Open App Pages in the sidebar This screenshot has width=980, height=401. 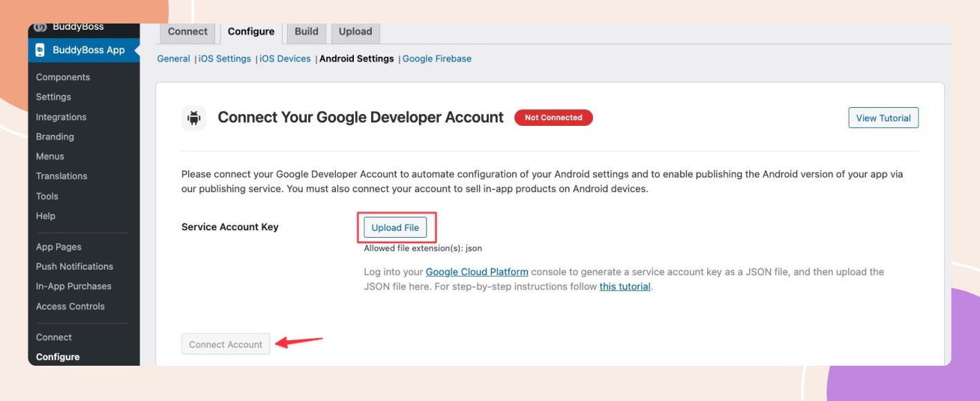pos(59,247)
